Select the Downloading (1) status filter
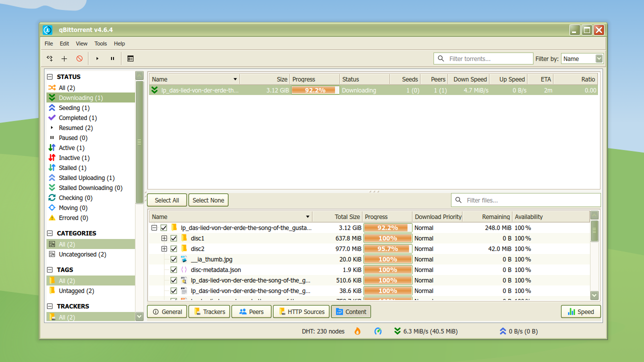 tap(90, 98)
